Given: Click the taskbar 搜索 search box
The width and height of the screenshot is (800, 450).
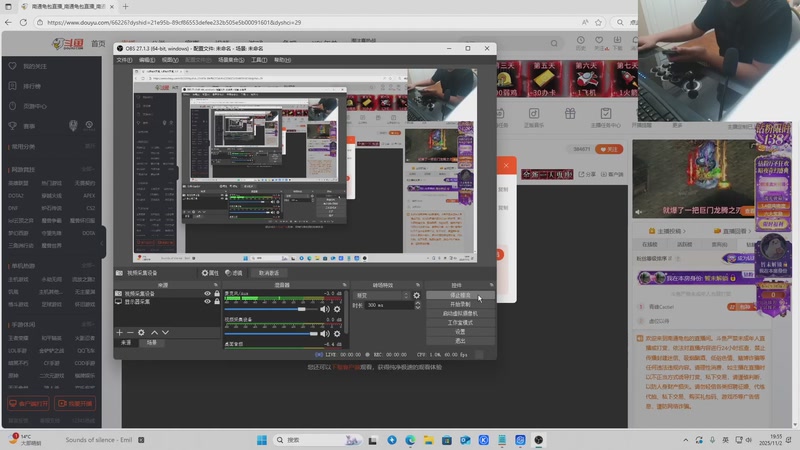Looking at the screenshot, I should [317, 440].
